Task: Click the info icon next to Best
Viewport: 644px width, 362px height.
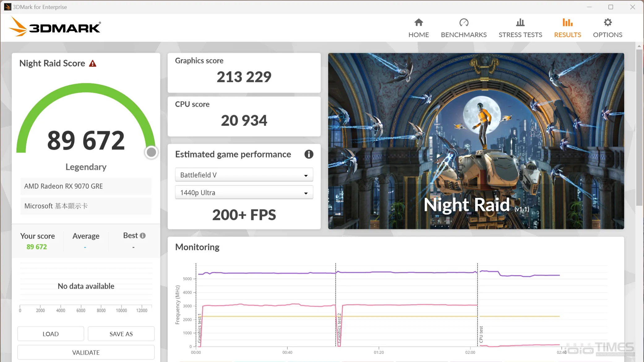Action: coord(143,235)
